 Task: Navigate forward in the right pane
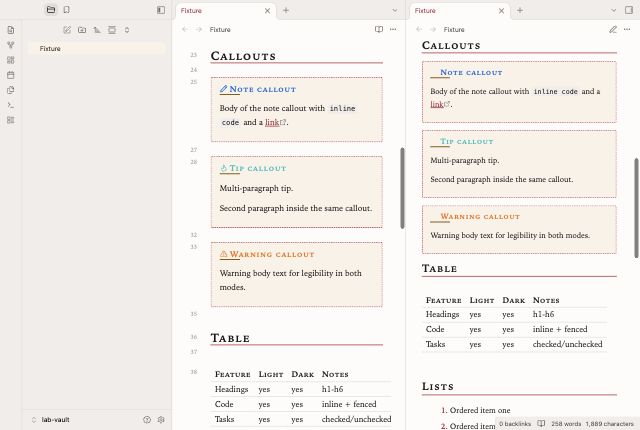pyautogui.click(x=433, y=29)
